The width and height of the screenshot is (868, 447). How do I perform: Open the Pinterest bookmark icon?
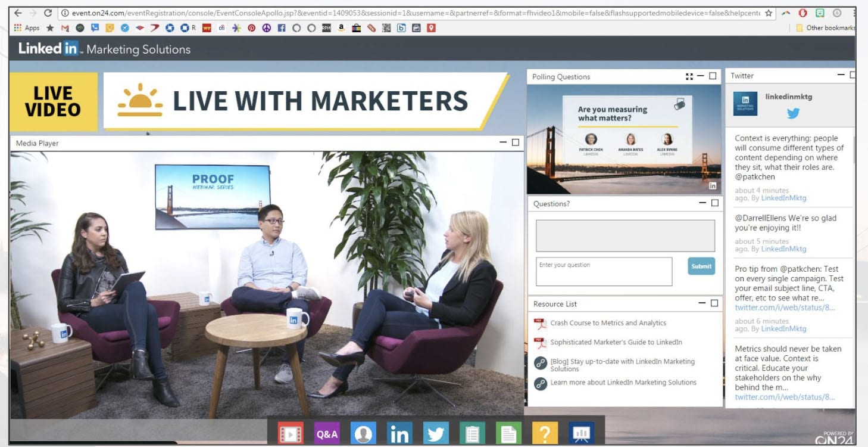click(252, 28)
